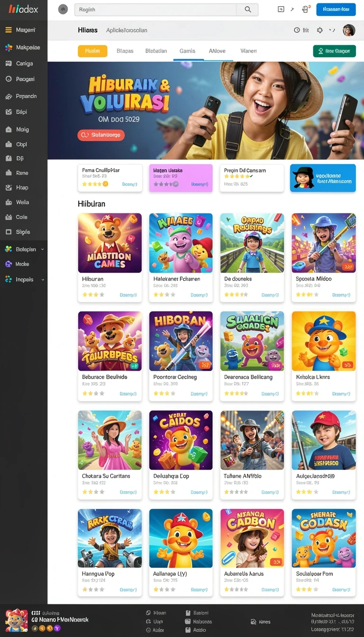Open the Colie sidebar icon
The width and height of the screenshot is (364, 637).
coord(8,217)
